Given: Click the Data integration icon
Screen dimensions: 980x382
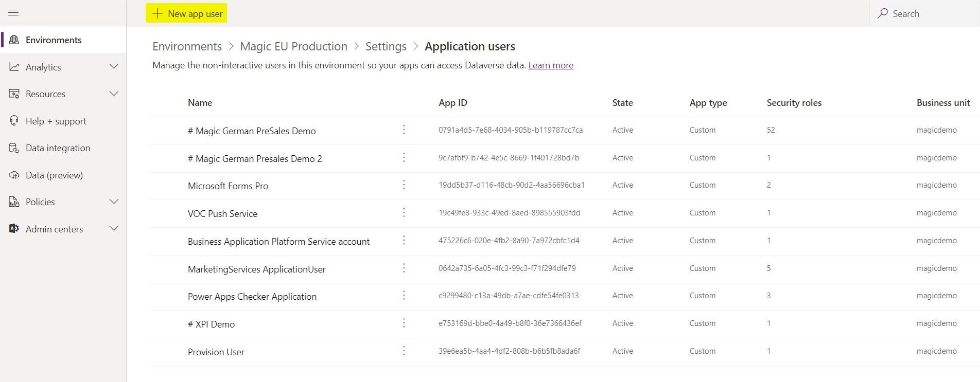Looking at the screenshot, I should pyautogui.click(x=14, y=148).
